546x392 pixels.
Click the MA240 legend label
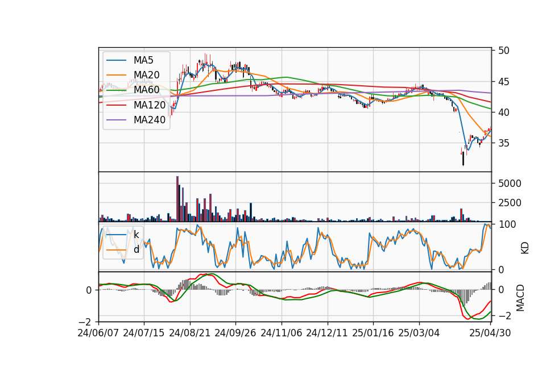pos(150,120)
